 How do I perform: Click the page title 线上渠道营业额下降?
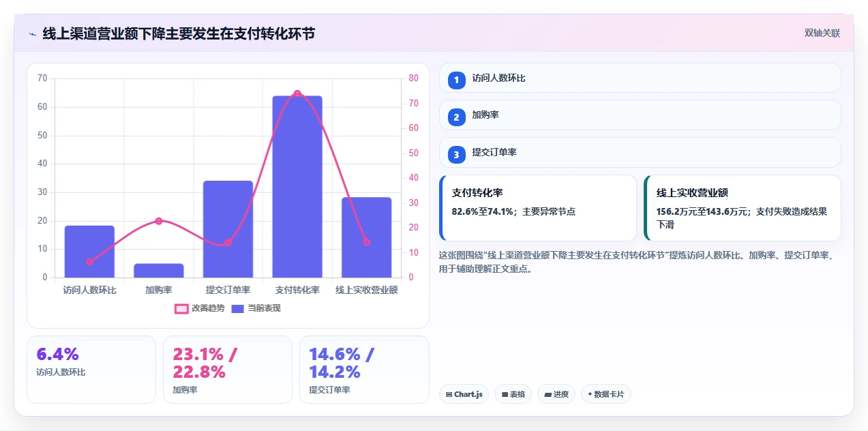pos(179,33)
